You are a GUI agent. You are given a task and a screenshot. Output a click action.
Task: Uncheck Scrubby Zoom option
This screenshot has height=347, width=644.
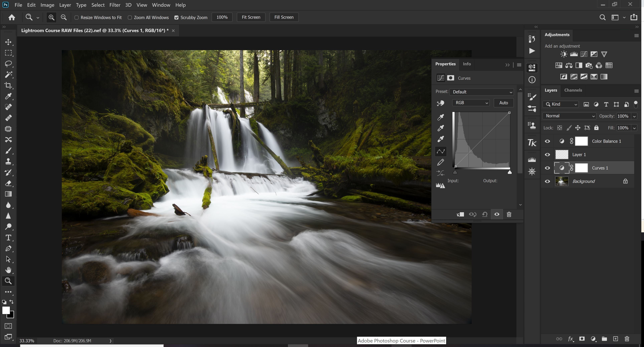(177, 18)
